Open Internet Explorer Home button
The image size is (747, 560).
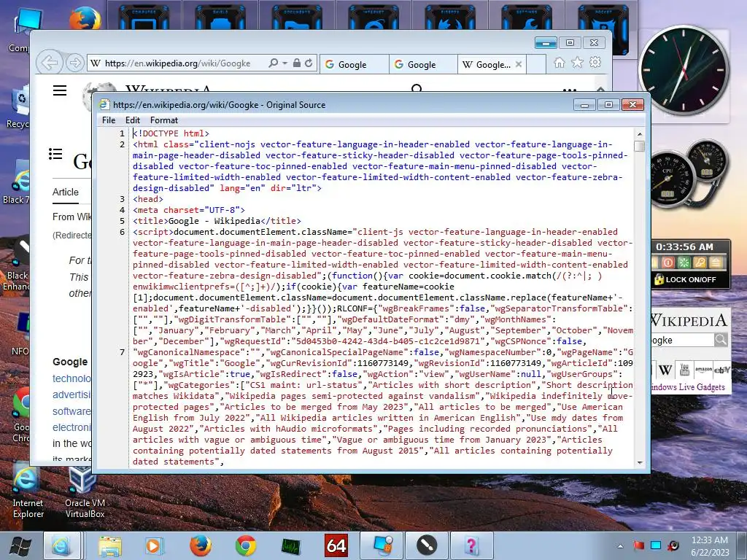tap(560, 63)
